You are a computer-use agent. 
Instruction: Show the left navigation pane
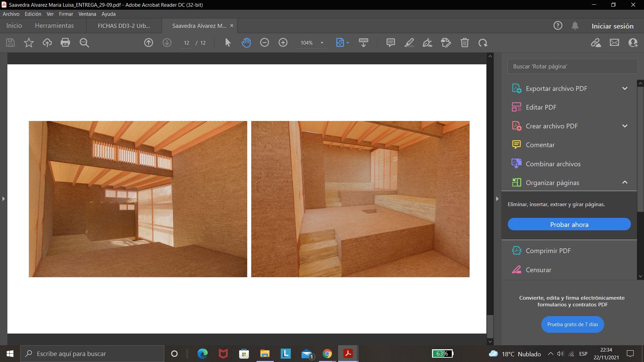tap(3, 199)
